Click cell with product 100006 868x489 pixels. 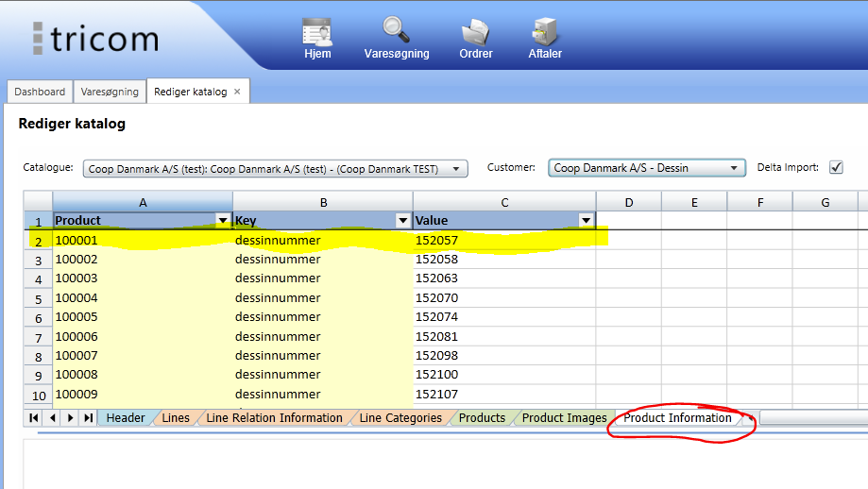pyautogui.click(x=143, y=336)
